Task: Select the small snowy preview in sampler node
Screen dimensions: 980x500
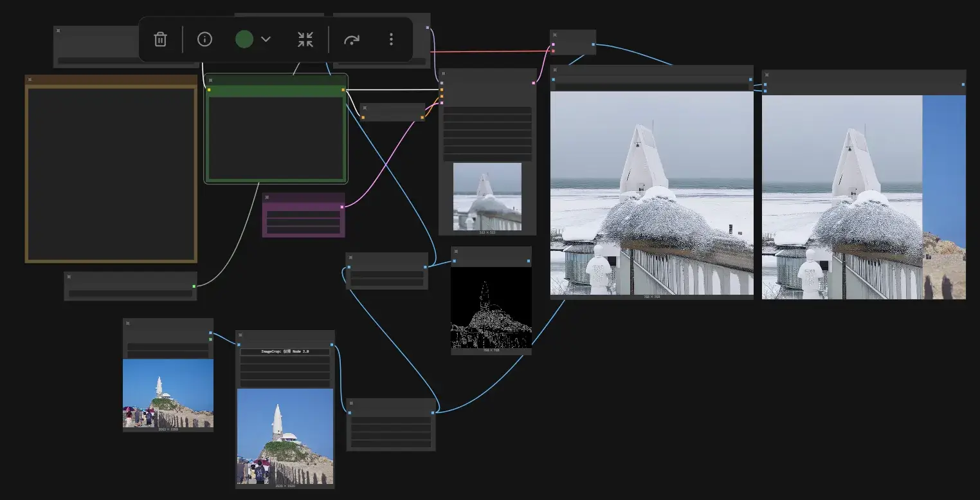Action: pos(487,196)
